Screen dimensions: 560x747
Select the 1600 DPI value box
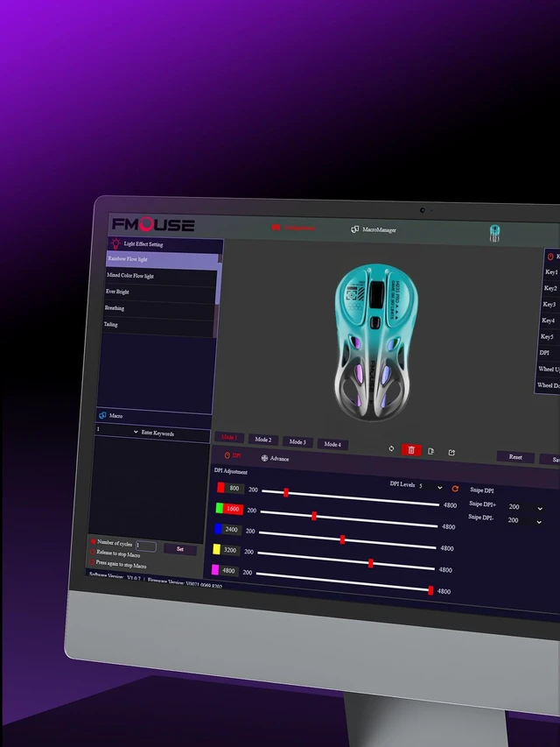click(x=234, y=509)
